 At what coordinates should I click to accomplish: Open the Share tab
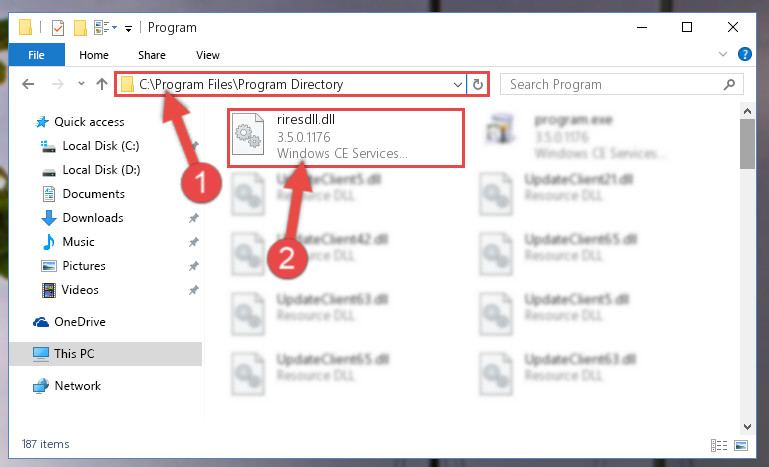tap(152, 55)
